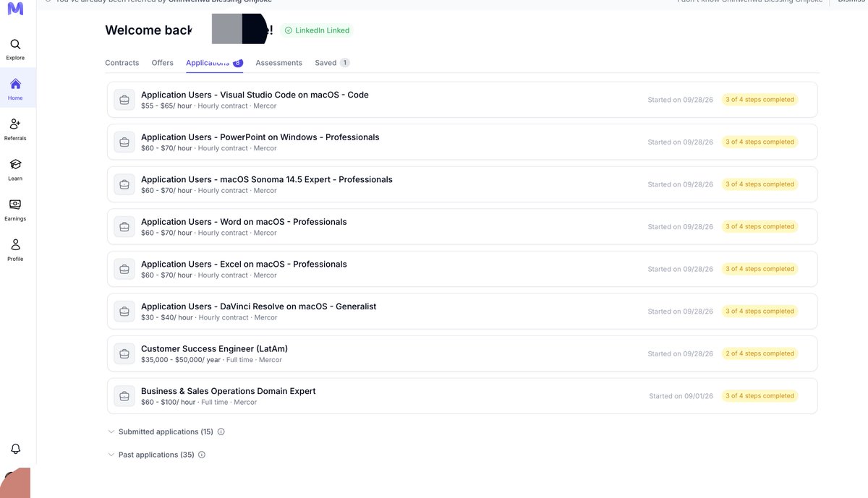Click '$60 - $100/ hour' rate text
Image resolution: width=868 pixels, height=498 pixels.
point(169,402)
